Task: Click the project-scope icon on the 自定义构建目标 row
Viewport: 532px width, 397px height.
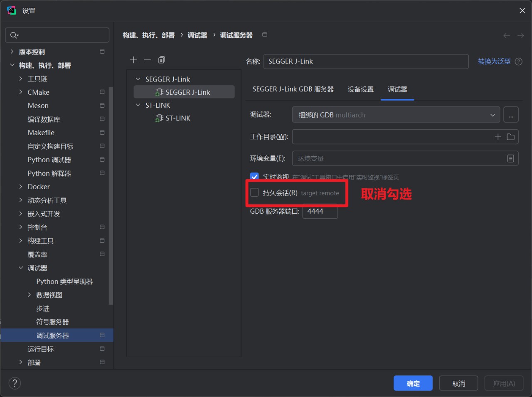Action: click(x=102, y=146)
